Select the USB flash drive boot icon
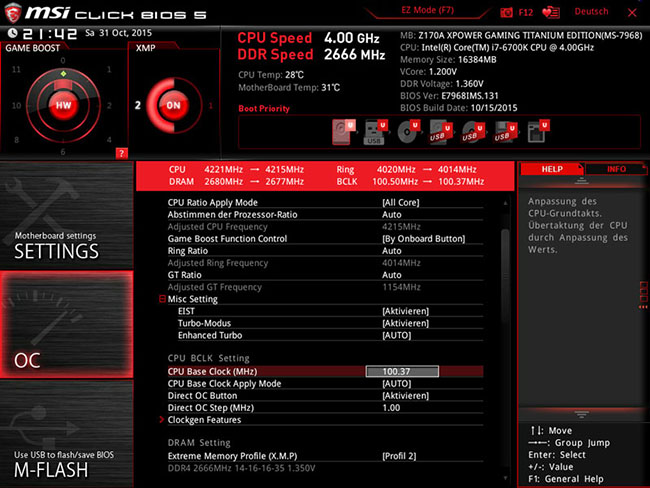Image resolution: width=650 pixels, height=488 pixels. click(x=375, y=132)
